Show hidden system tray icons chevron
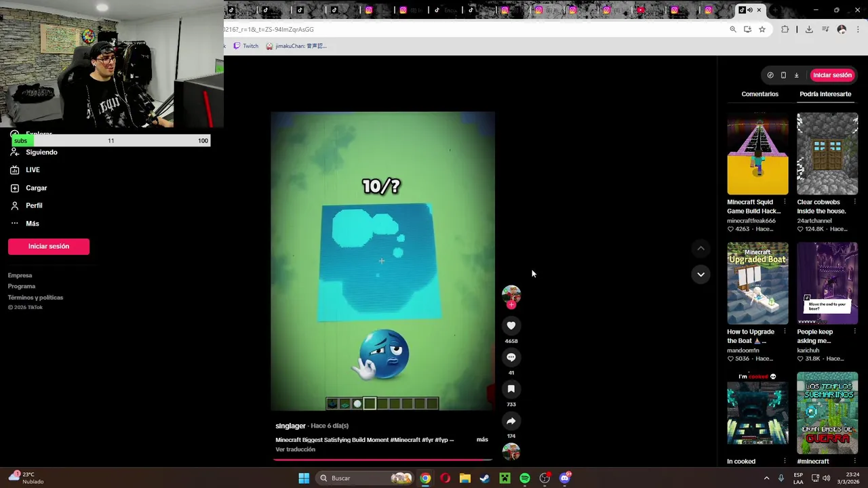 [x=767, y=479]
